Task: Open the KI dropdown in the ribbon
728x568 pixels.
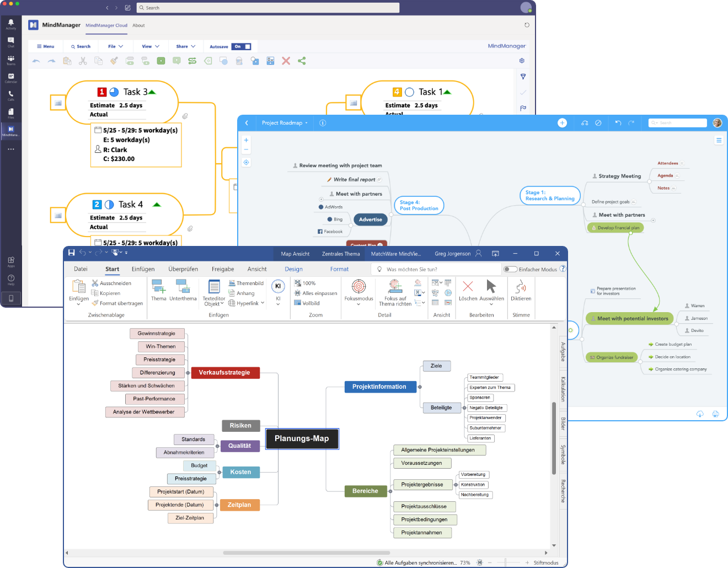Action: tap(278, 304)
